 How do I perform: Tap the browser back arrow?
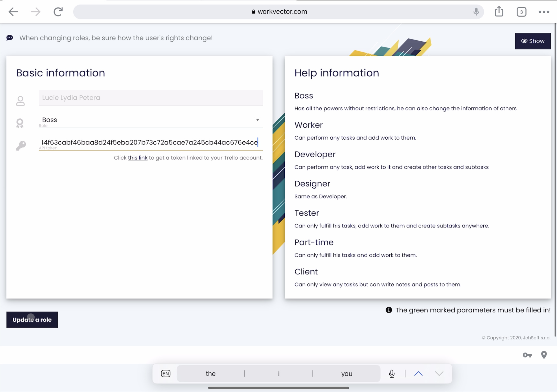click(x=13, y=12)
